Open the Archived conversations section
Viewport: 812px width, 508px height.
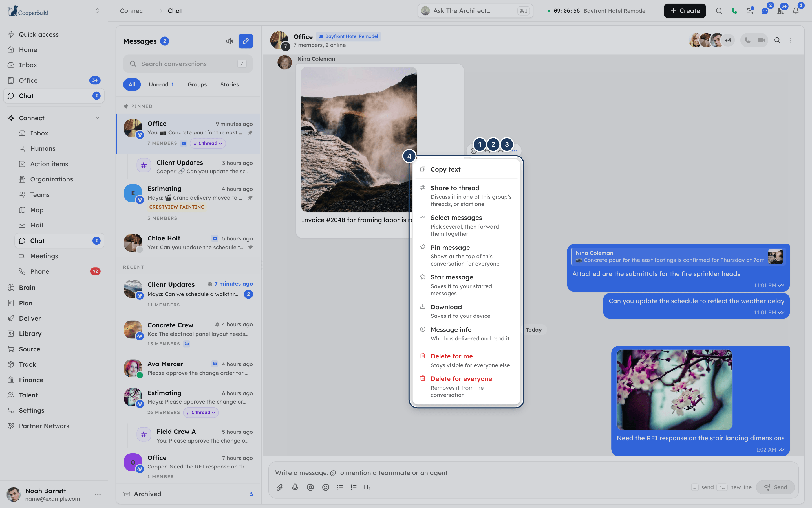click(188, 494)
